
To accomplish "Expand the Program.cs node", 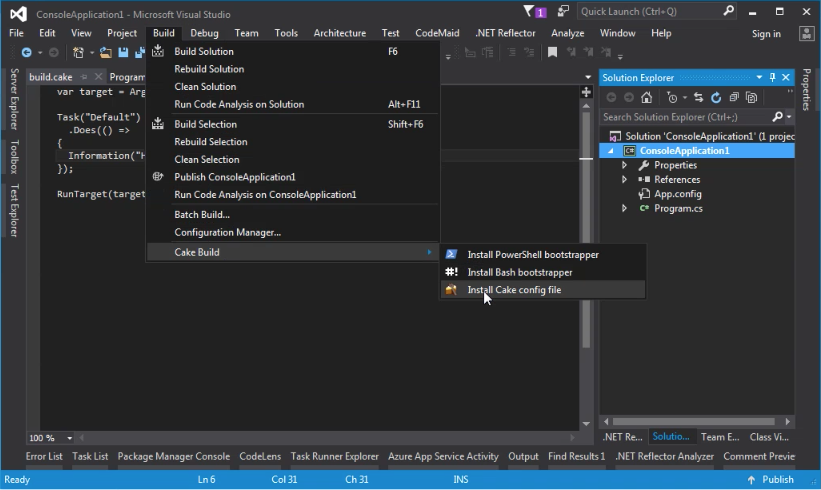I will click(x=624, y=208).
